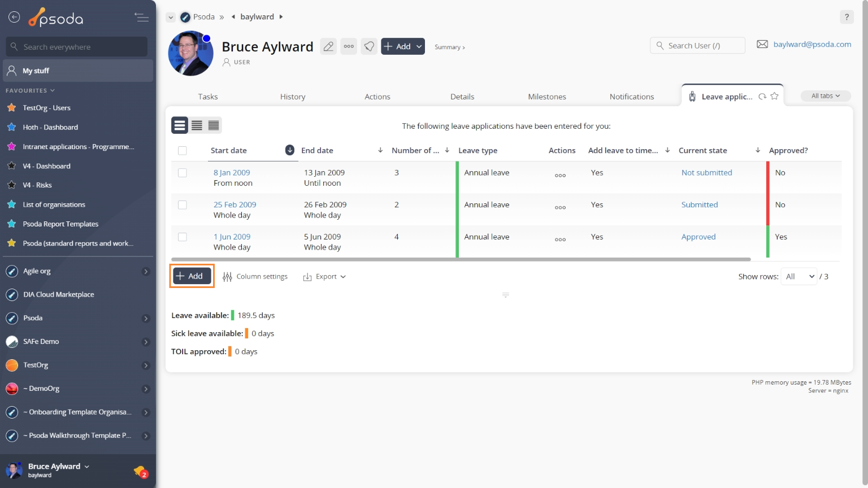The width and height of the screenshot is (868, 488).
Task: Click the baylward@psoda.com email link
Action: 812,44
